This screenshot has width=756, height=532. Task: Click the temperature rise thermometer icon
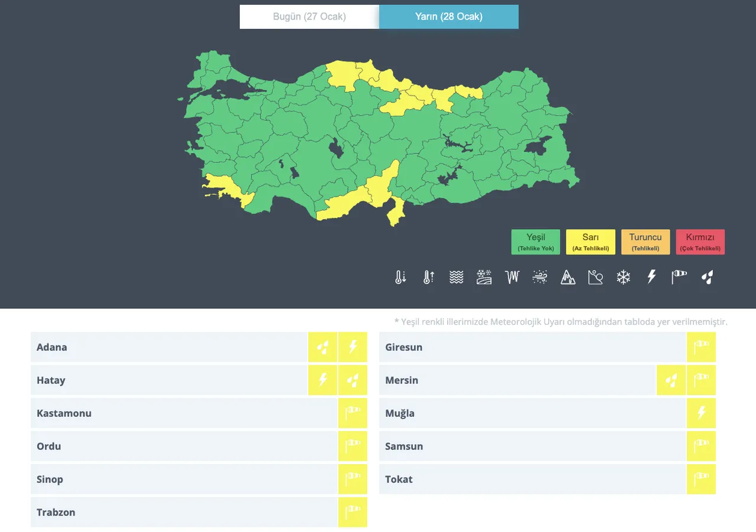[429, 277]
